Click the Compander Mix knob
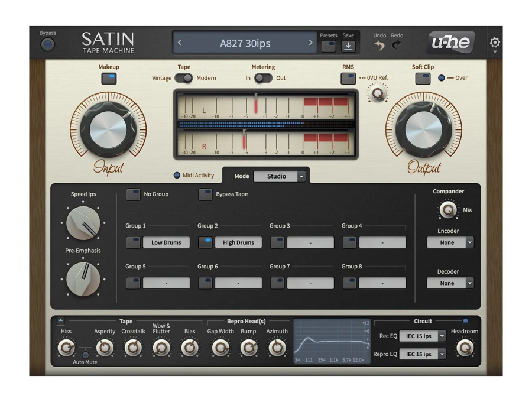Image resolution: width=532 pixels, height=402 pixels. click(448, 210)
